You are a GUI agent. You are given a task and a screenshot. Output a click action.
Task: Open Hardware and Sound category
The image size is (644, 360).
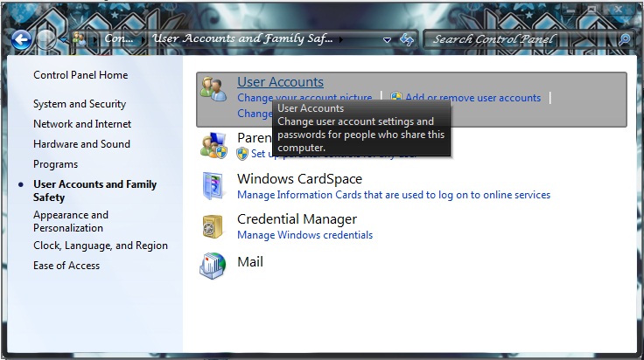click(81, 144)
